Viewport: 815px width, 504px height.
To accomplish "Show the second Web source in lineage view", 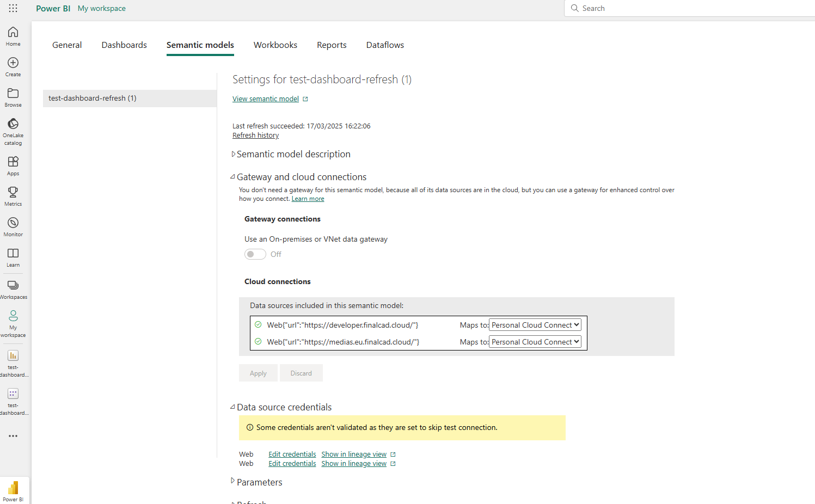I will [354, 463].
